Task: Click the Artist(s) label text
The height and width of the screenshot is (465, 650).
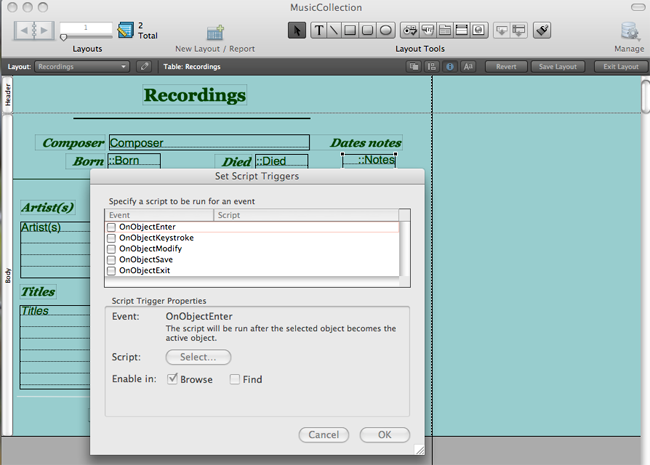Action: (x=48, y=207)
